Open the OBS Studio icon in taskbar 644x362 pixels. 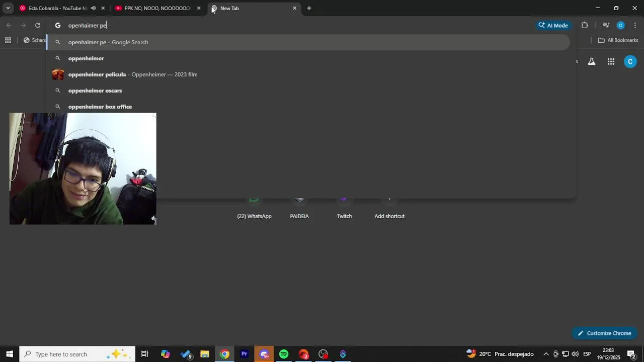click(323, 354)
